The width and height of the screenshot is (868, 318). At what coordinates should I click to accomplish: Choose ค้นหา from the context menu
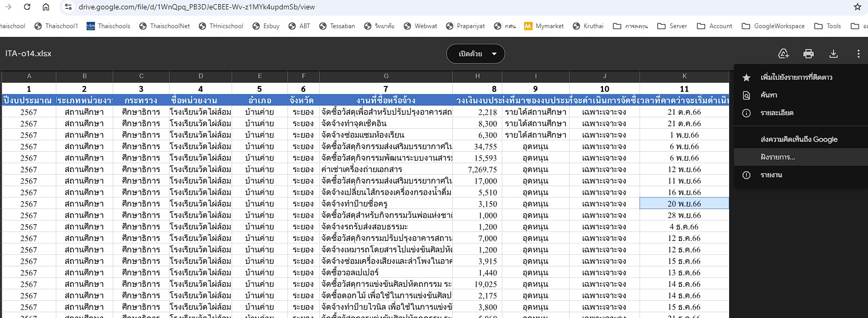(x=768, y=95)
